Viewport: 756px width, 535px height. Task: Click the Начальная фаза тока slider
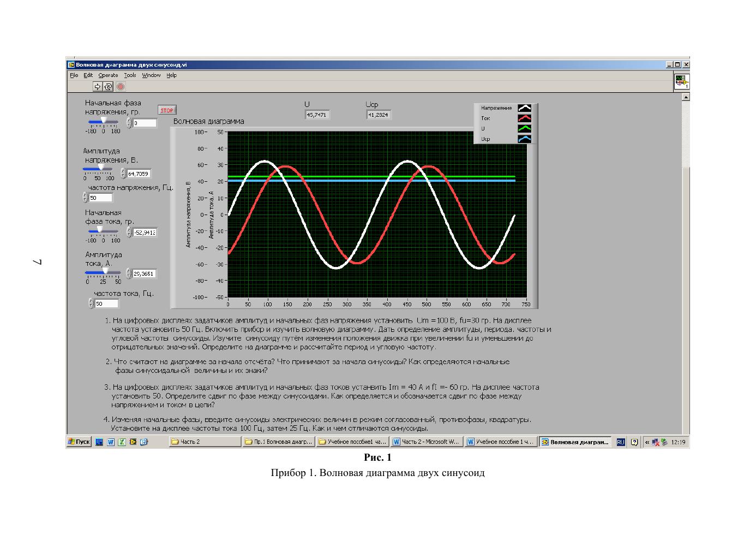[103, 230]
